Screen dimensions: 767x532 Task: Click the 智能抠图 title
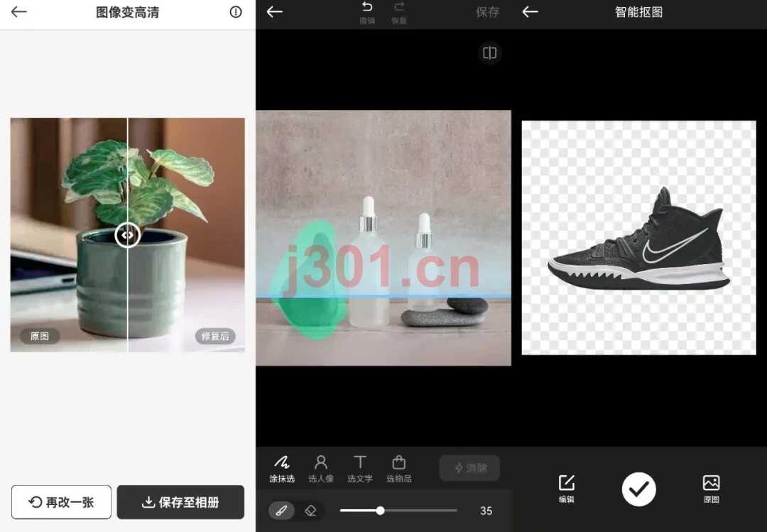pos(639,12)
